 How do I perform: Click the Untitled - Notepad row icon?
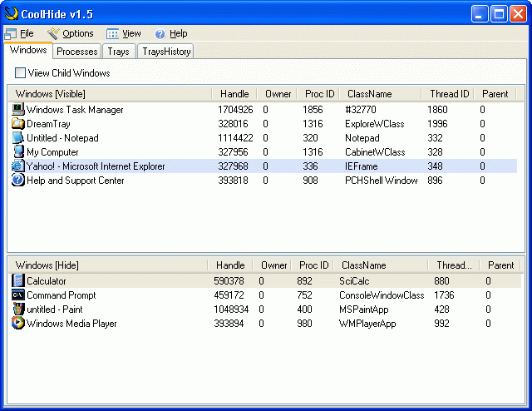(18, 138)
